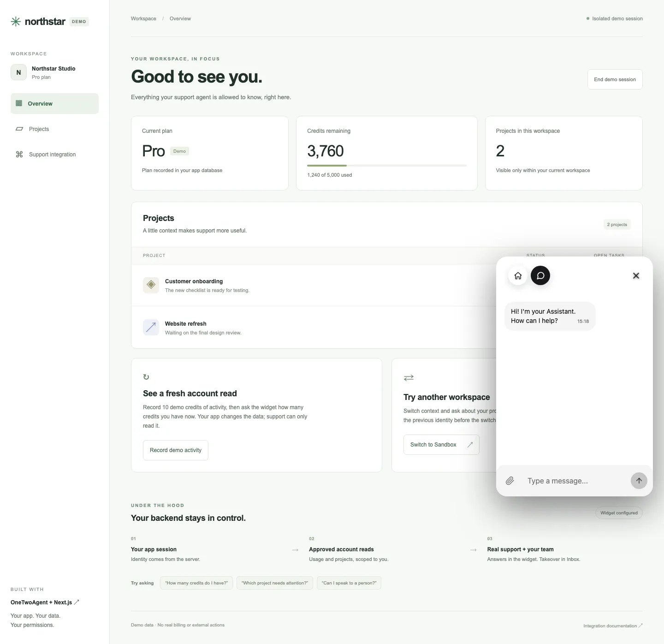Click the 3,760 credits remaining value
Image resolution: width=664 pixels, height=644 pixels.
coord(326,151)
